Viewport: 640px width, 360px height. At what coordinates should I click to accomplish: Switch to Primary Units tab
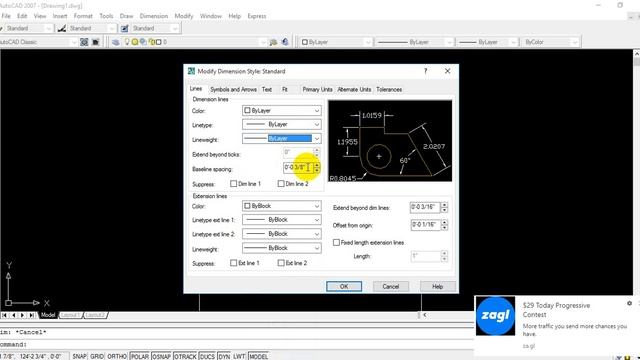317,89
